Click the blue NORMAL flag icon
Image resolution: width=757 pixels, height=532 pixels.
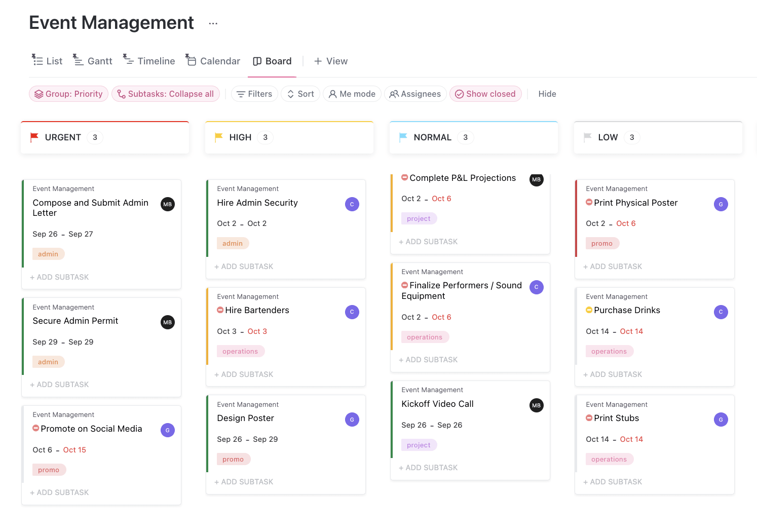pos(403,137)
